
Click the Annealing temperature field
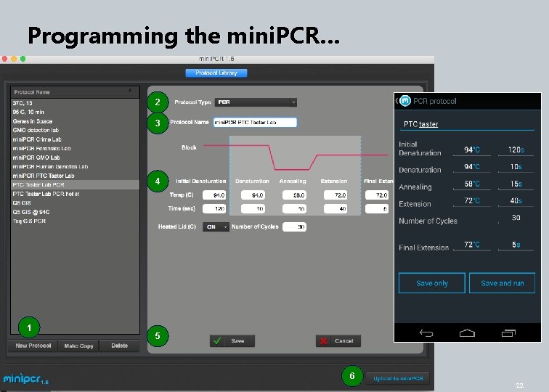pos(294,195)
